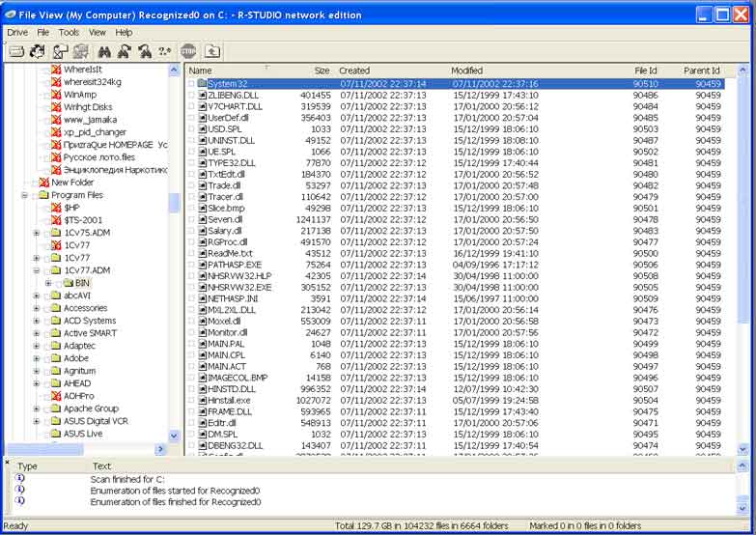Click the Up One Level folder icon
Screen dimensions: 756x535
point(212,51)
